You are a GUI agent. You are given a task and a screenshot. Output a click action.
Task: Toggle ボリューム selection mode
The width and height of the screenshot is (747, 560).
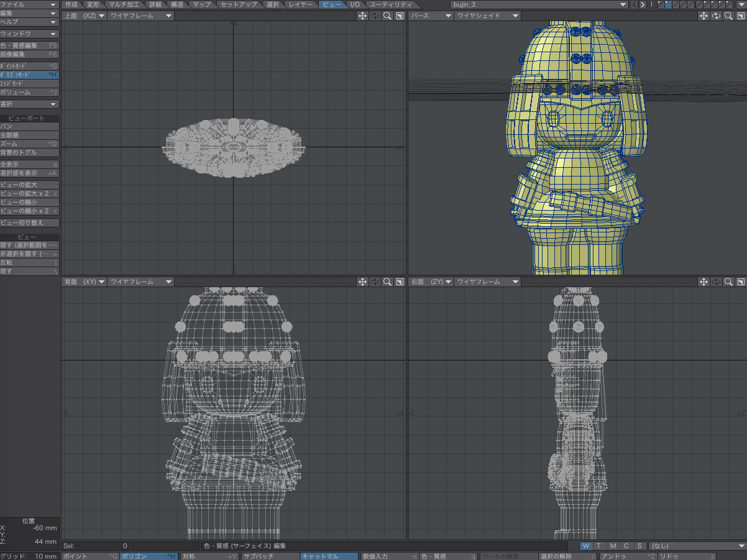30,92
